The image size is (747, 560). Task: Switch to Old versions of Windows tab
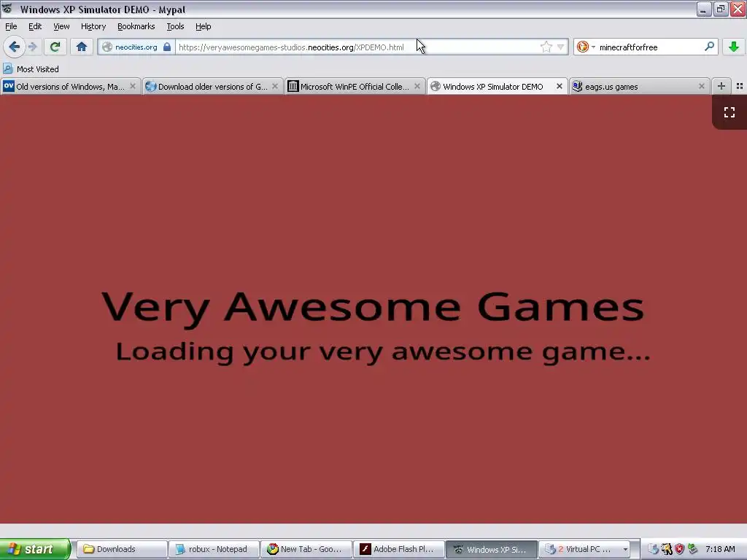(70, 86)
